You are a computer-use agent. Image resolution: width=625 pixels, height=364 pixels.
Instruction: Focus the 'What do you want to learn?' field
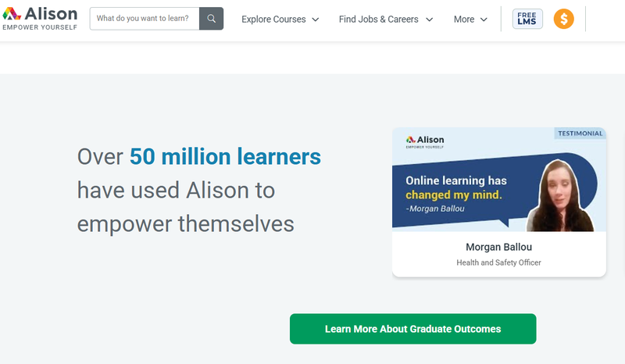[x=145, y=18]
